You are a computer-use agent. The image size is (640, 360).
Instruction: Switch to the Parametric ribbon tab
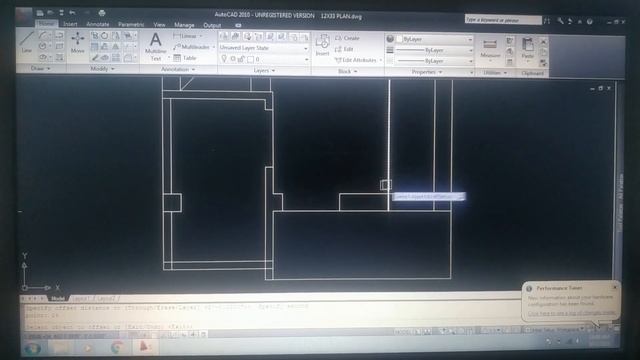click(x=131, y=24)
